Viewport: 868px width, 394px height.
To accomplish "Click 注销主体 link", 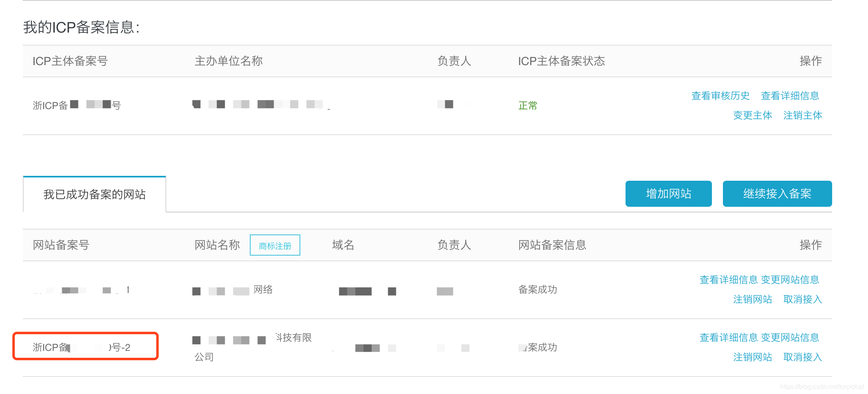I will pos(802,115).
